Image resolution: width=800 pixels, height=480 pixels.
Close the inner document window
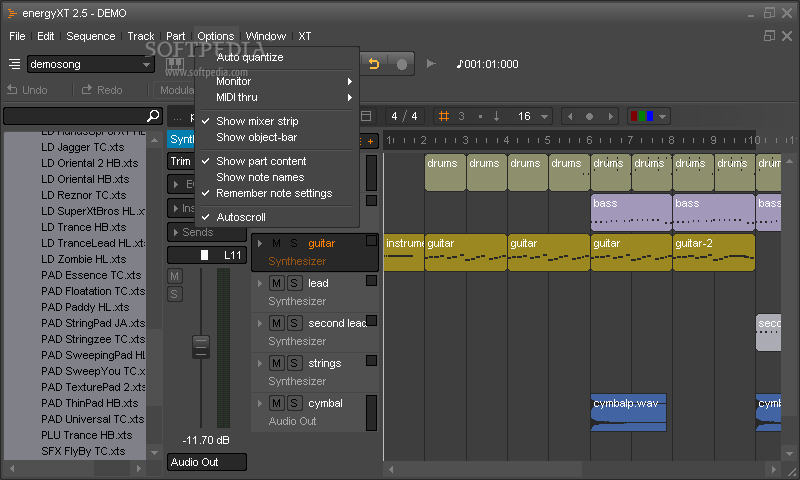[787, 36]
